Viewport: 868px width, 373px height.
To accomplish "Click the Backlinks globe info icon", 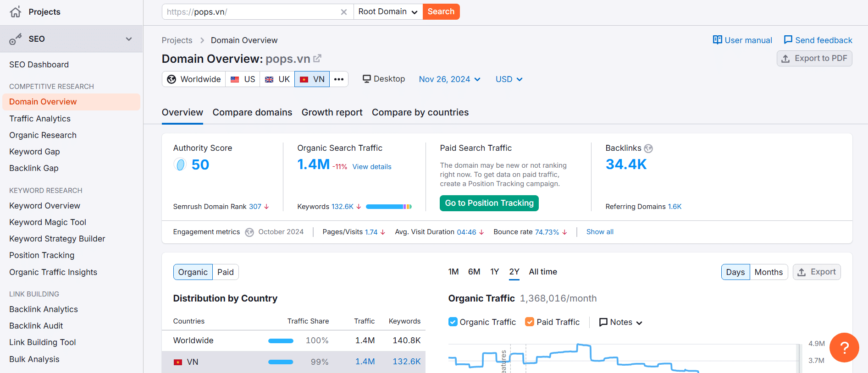I will (x=648, y=148).
